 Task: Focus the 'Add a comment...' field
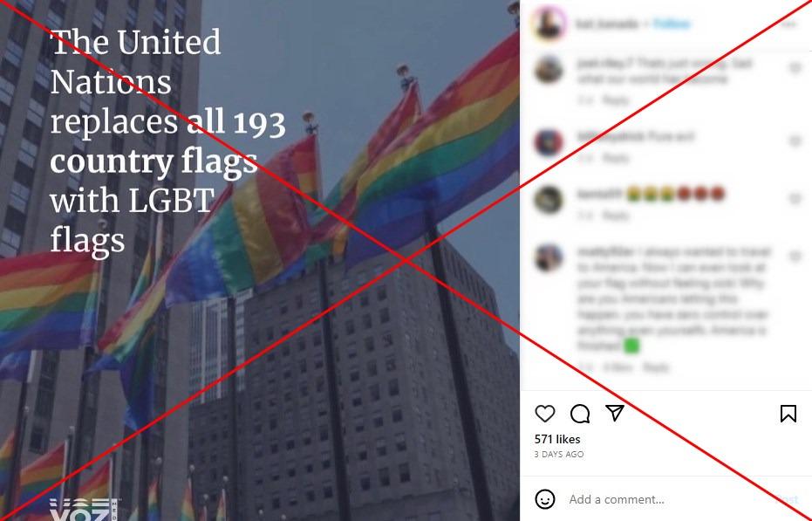tap(663, 499)
